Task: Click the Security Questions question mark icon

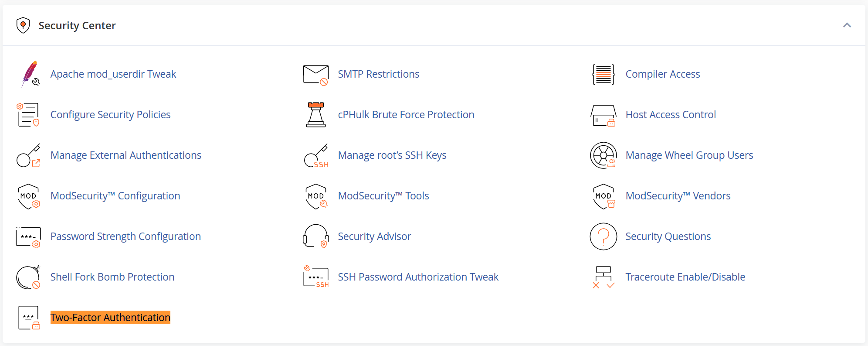Action: (604, 236)
